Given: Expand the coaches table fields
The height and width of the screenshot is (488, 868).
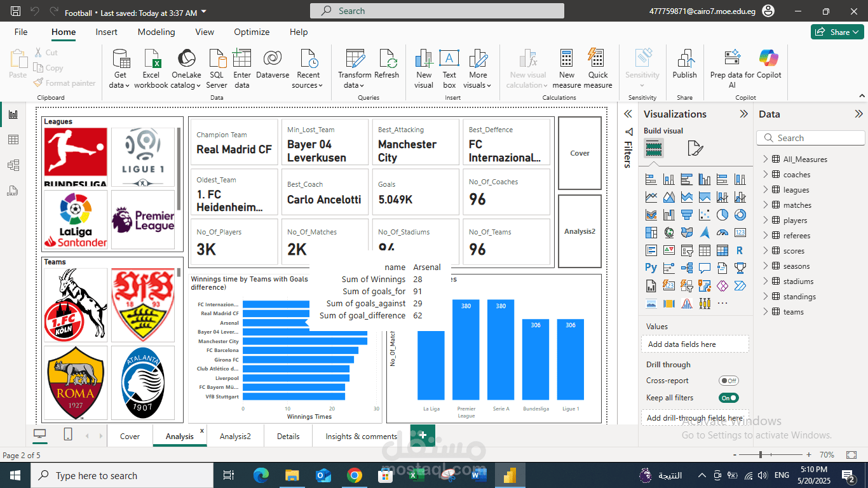Looking at the screenshot, I should click(x=765, y=174).
